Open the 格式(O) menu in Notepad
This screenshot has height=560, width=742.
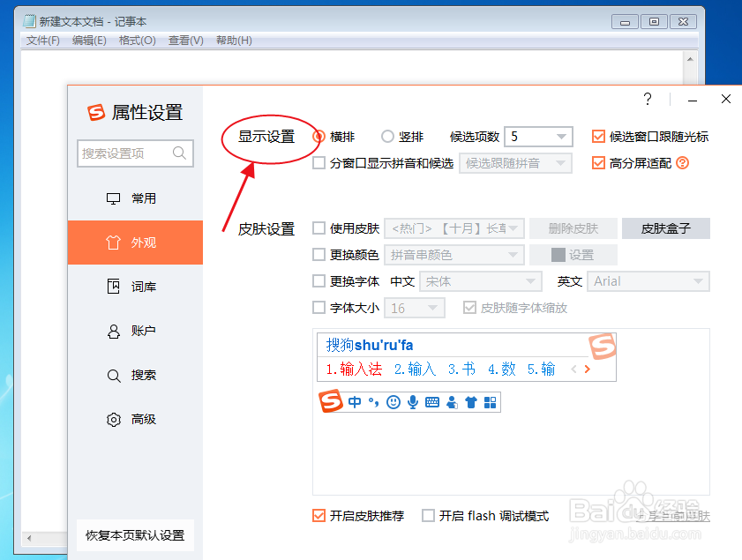coord(138,41)
